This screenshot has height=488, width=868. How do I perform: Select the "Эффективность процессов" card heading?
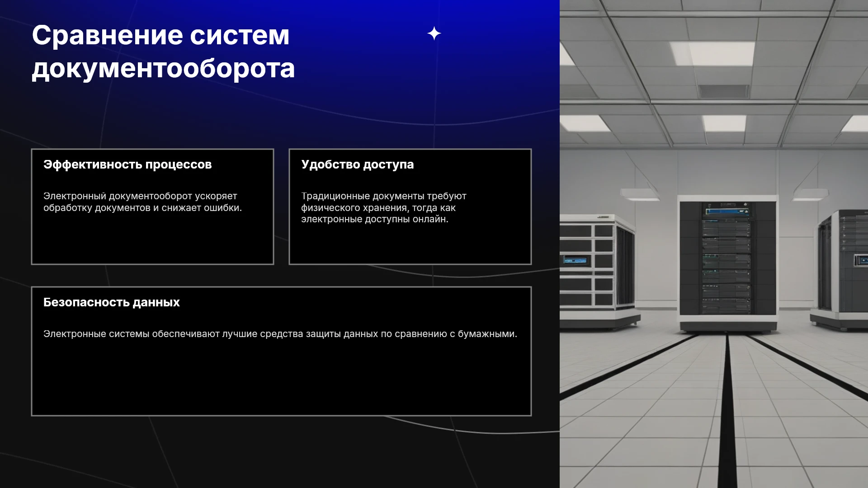[127, 164]
